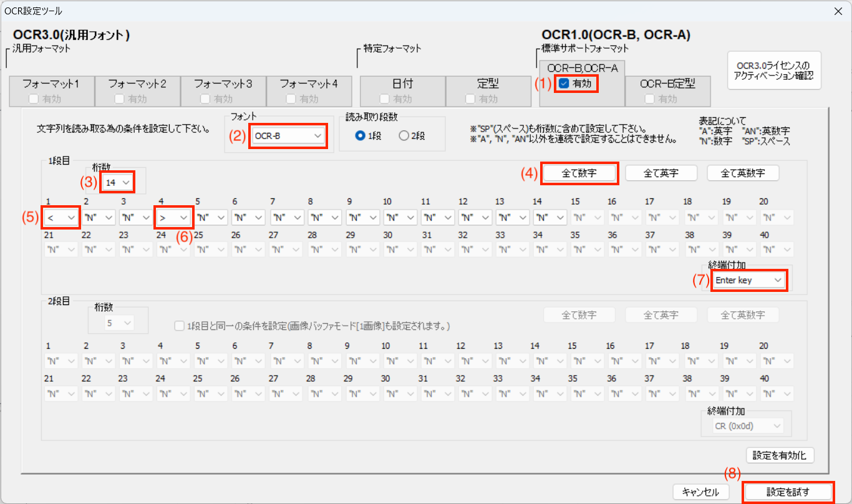Select the 1段 radio button
This screenshot has width=852, height=504.
click(360, 136)
